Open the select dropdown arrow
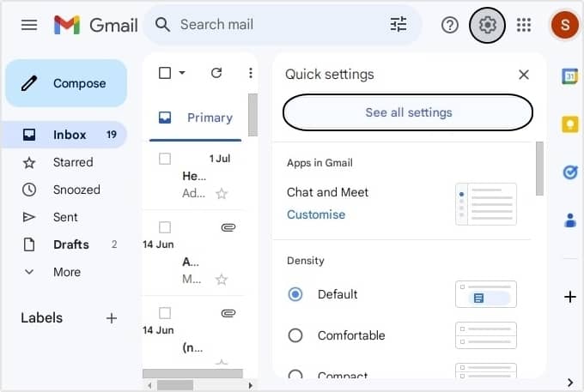Screen dimensions: 584x392 pyautogui.click(x=182, y=73)
